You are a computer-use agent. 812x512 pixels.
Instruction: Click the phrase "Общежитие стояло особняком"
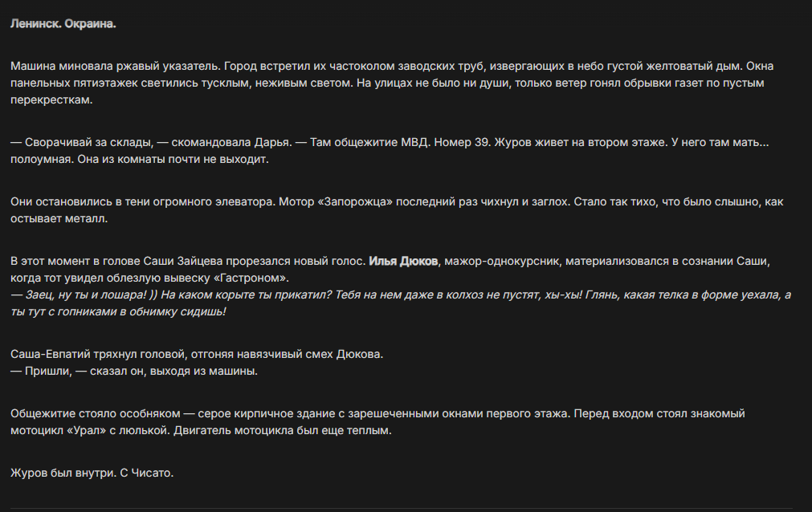pos(96,413)
